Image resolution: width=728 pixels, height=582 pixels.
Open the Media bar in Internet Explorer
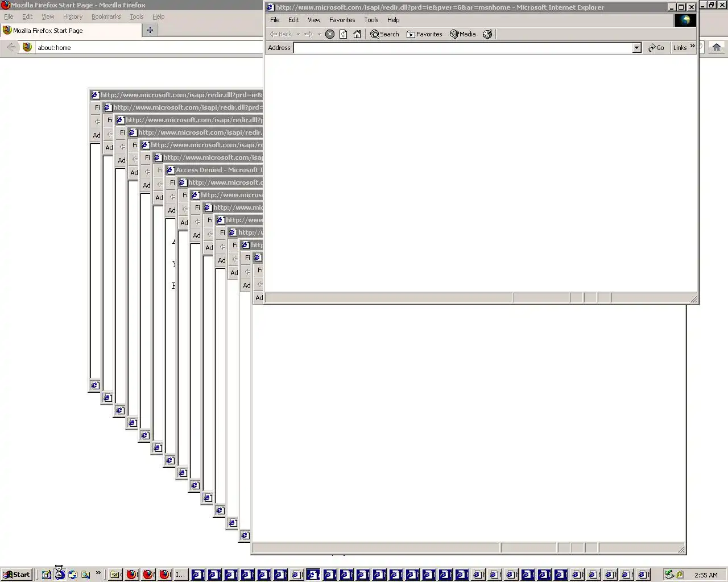[463, 34]
